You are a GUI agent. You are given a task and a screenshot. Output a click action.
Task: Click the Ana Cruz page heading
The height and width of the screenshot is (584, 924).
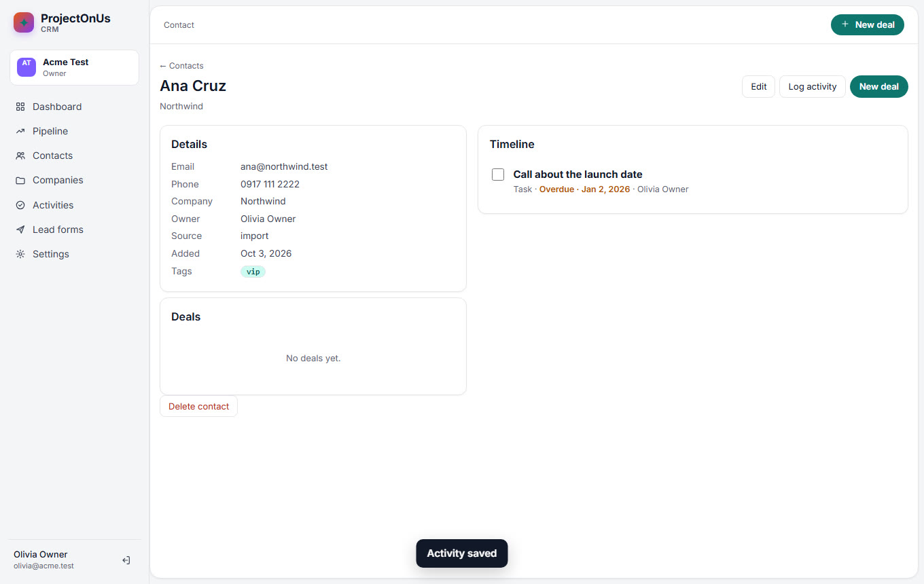193,86
